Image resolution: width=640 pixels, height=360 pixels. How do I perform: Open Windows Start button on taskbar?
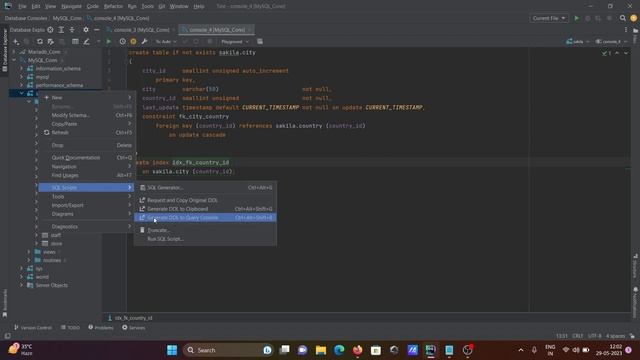click(172, 350)
